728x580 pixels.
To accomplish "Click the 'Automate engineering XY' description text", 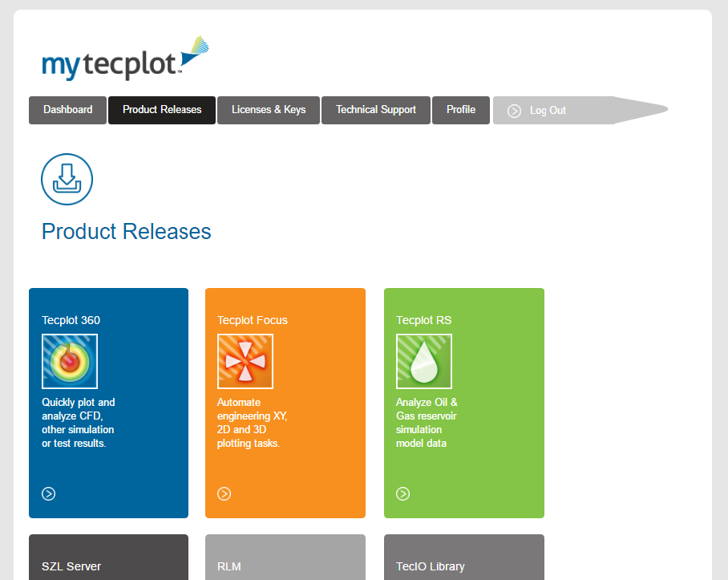I will 253,423.
